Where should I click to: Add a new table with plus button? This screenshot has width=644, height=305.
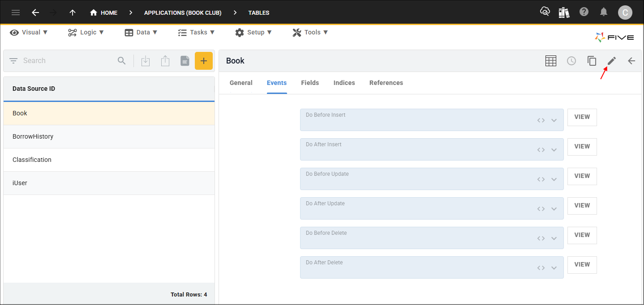tap(204, 61)
